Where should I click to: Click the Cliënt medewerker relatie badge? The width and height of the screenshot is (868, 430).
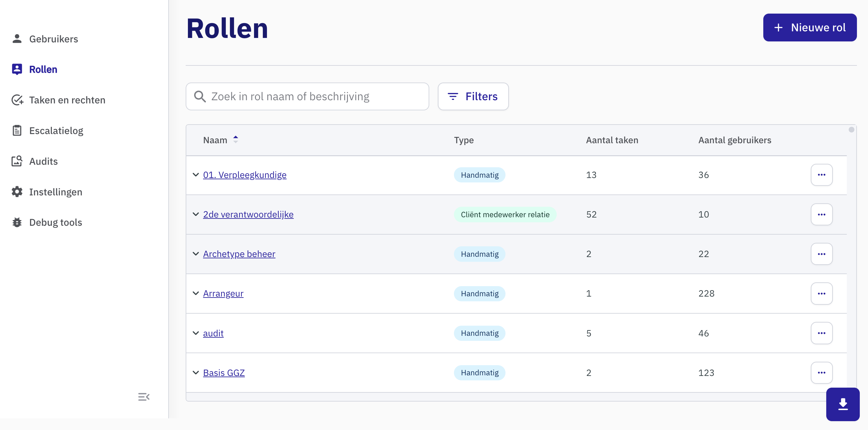coord(505,214)
